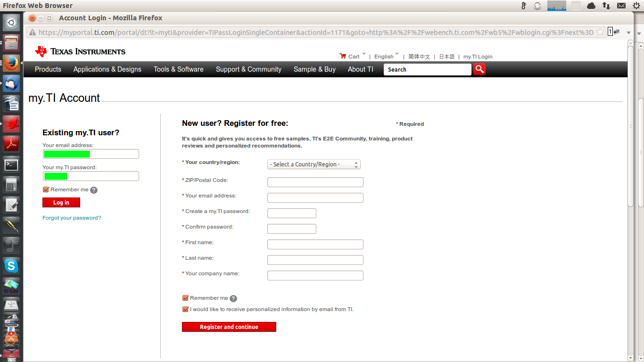
Task: Open Sample & Buy menu
Action: 314,69
